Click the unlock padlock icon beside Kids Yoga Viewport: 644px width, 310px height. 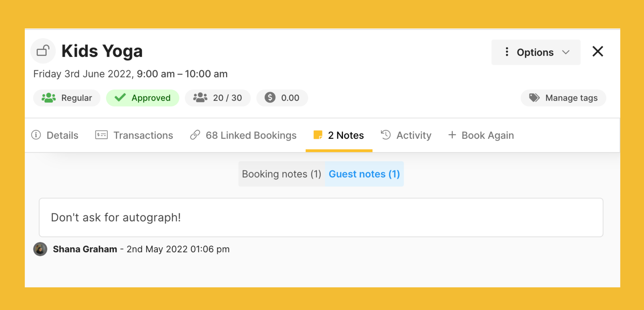click(43, 51)
